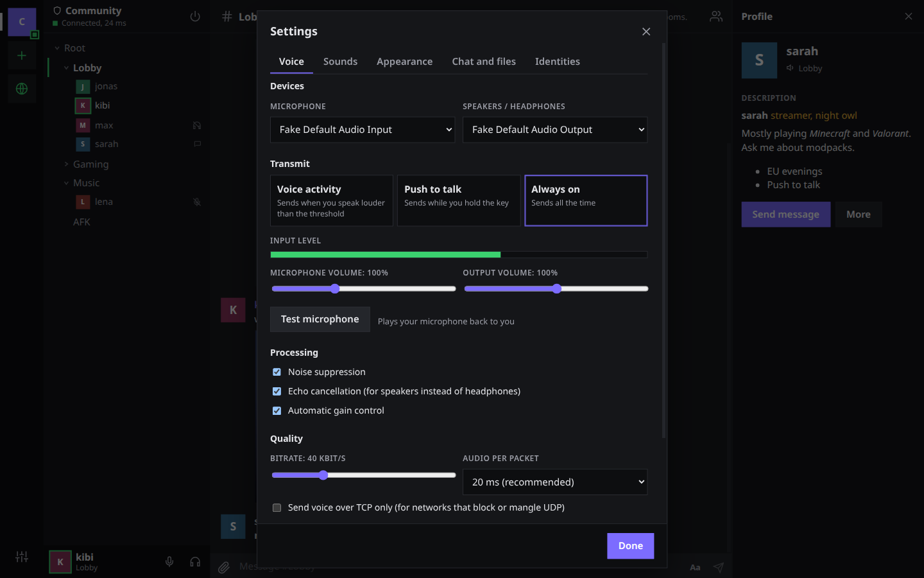Collapse the Lobby channel
This screenshot has height=578, width=924.
pyautogui.click(x=66, y=68)
